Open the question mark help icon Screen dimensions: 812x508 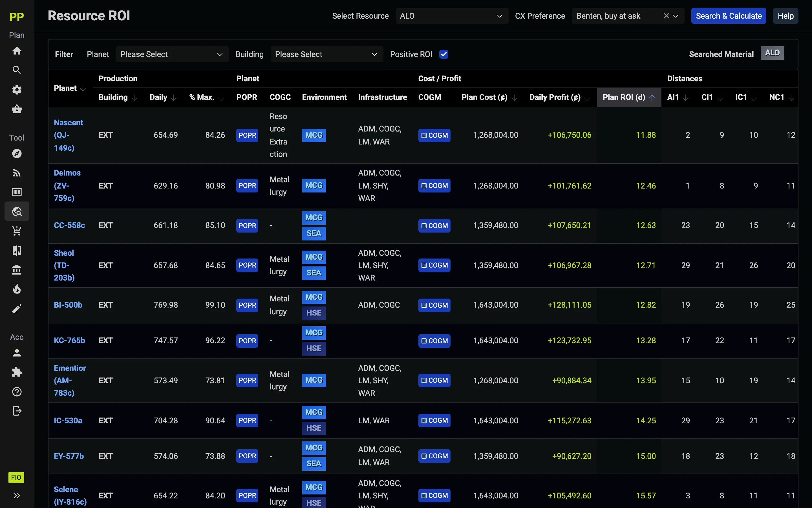pos(17,392)
